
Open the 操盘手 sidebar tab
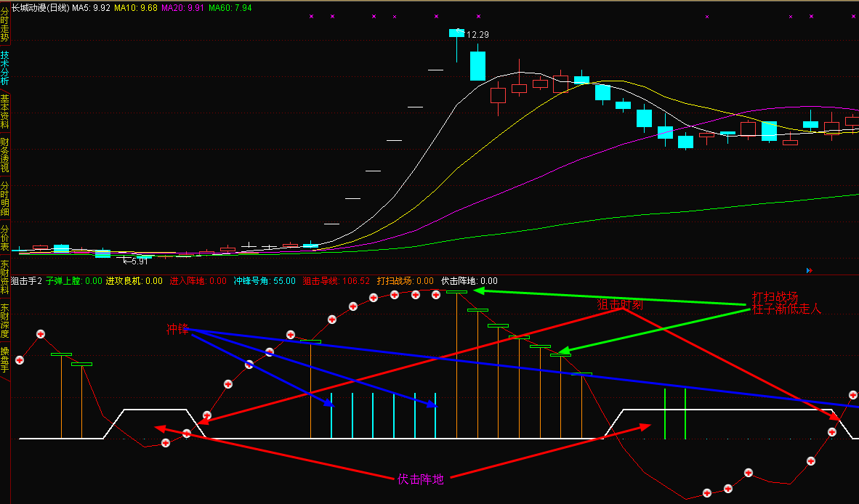(5, 359)
